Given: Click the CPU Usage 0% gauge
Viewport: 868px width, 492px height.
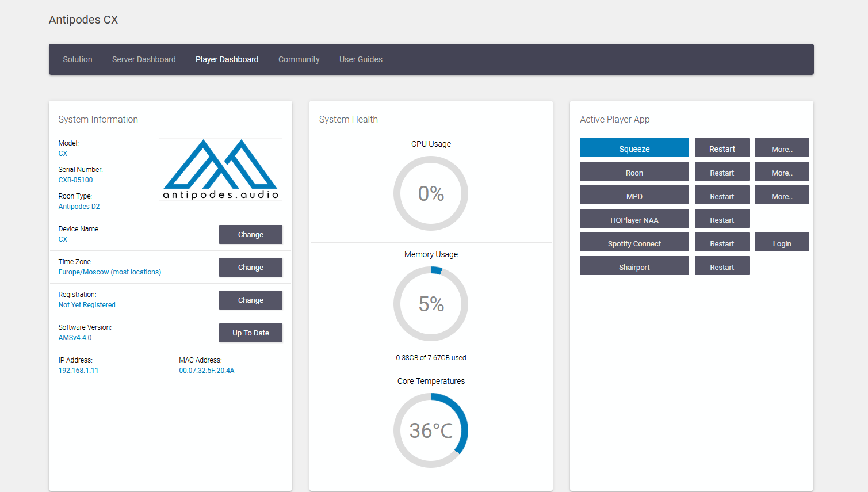Looking at the screenshot, I should coord(431,193).
